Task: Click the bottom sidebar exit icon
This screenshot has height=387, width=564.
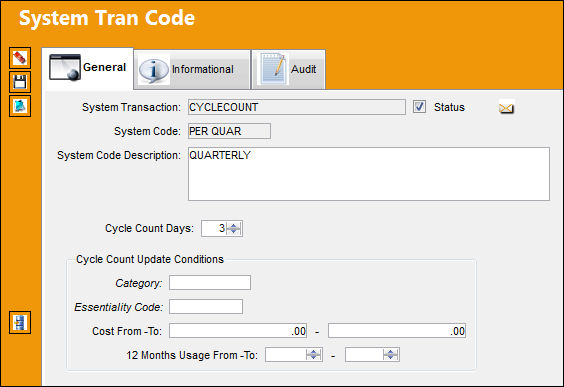Action: [20, 322]
